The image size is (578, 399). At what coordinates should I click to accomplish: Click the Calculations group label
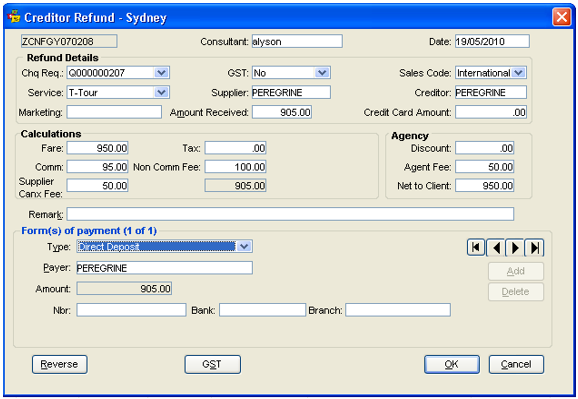(x=51, y=134)
